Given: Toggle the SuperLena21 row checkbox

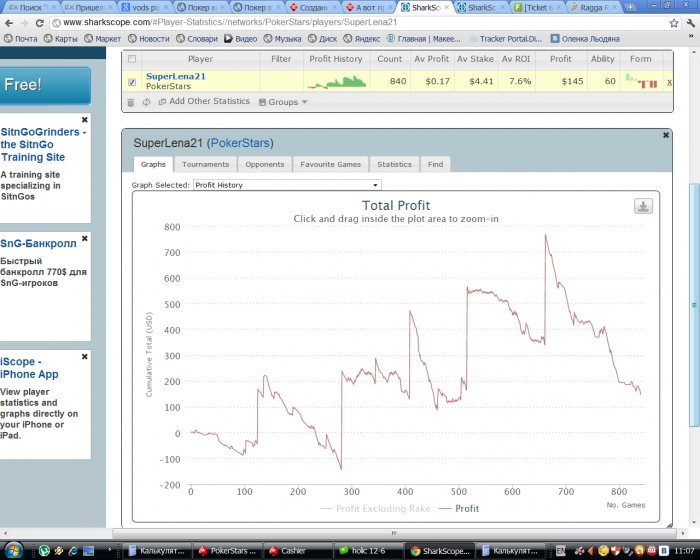Looking at the screenshot, I should tap(132, 81).
